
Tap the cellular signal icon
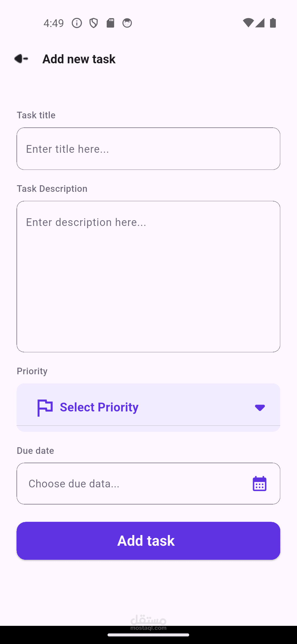pyautogui.click(x=260, y=23)
